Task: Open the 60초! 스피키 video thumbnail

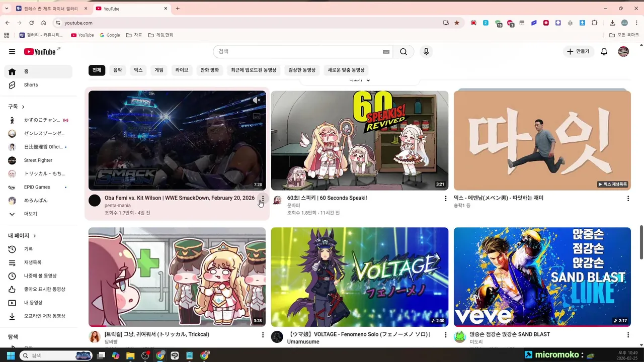Action: [360, 140]
